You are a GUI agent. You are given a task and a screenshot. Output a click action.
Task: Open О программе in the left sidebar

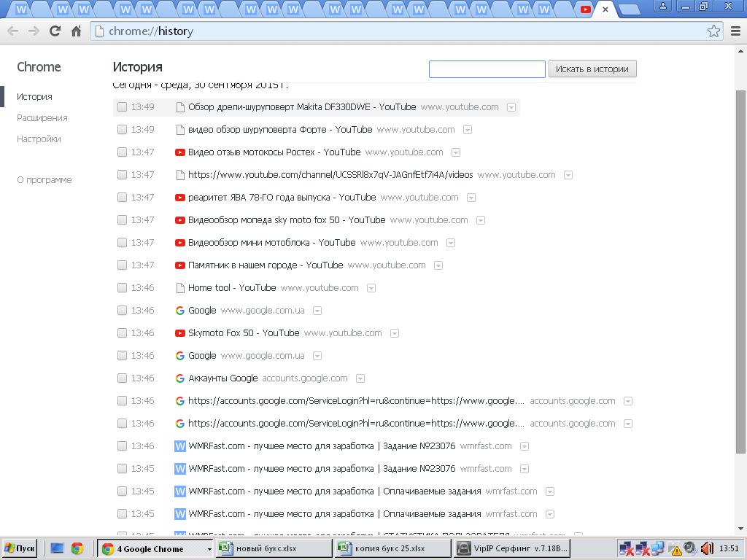coord(44,180)
